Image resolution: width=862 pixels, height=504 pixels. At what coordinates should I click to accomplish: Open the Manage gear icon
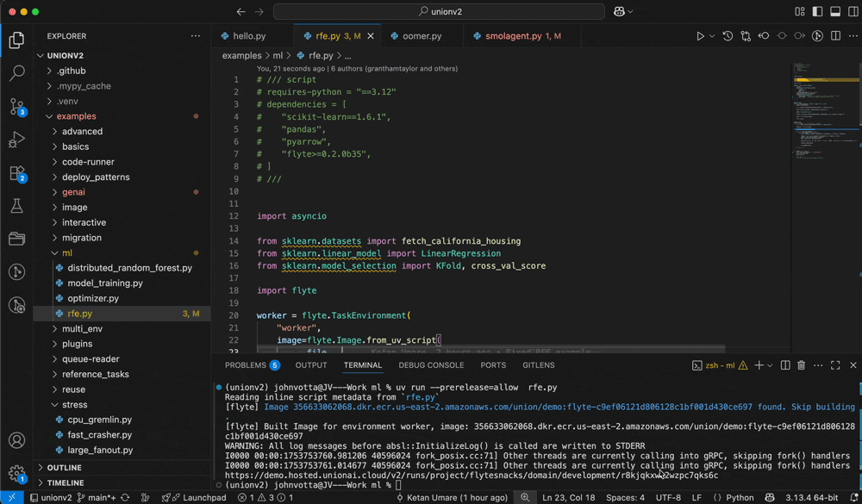tap(16, 473)
